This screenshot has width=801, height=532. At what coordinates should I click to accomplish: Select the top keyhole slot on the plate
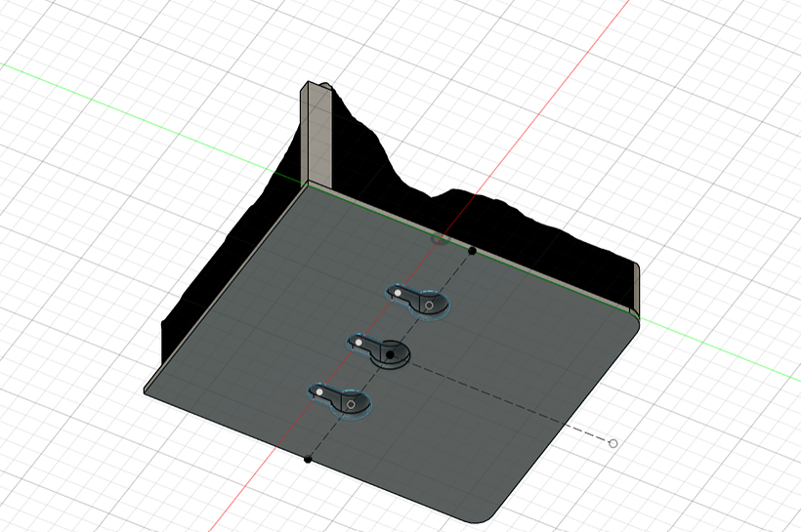coord(414,298)
